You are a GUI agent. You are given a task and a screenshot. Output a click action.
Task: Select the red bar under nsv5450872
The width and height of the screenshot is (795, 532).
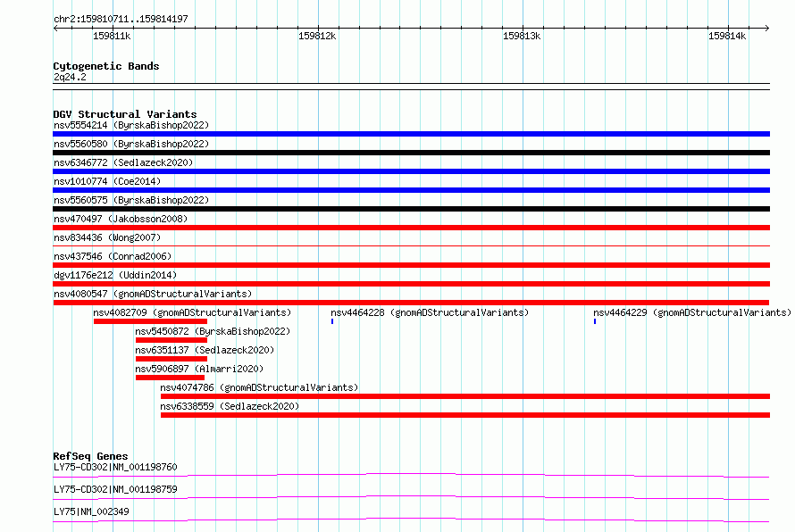[172, 340]
